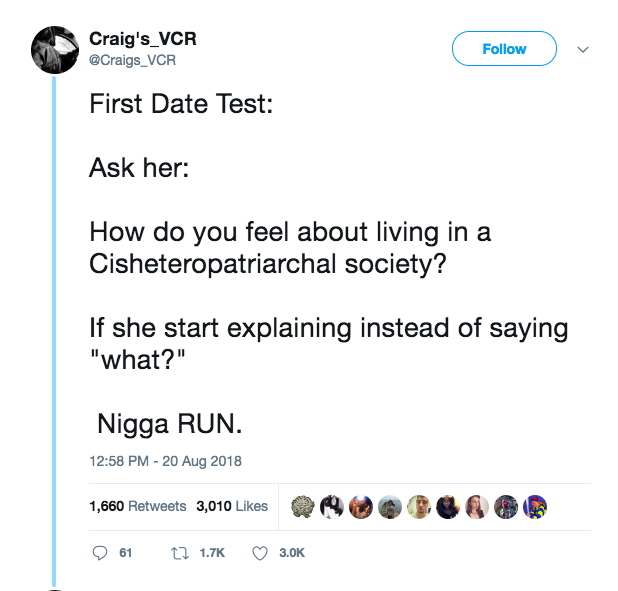Click the first liker avatar in the row
The width and height of the screenshot is (618, 591).
point(301,506)
